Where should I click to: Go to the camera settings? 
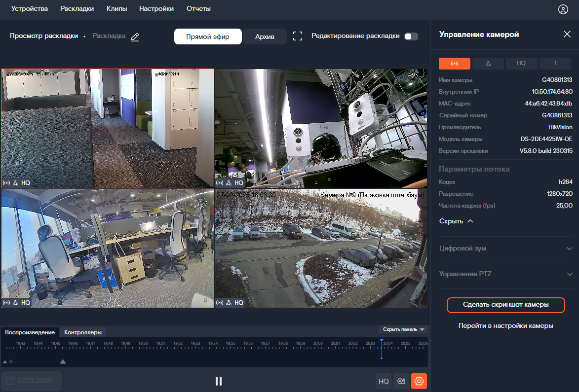505,326
